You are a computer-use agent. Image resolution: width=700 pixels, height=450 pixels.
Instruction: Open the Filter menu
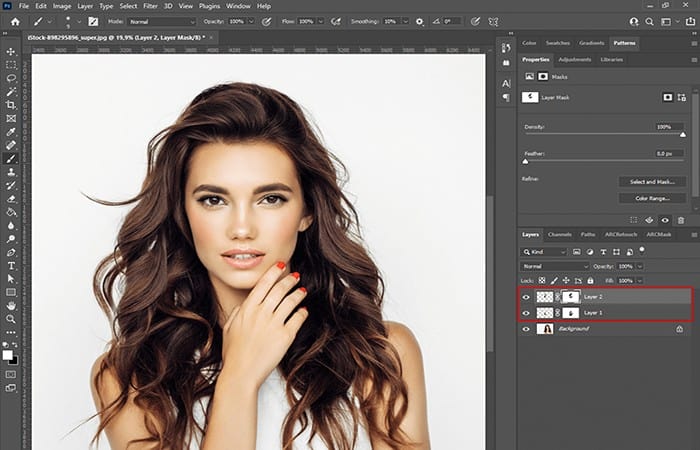150,6
